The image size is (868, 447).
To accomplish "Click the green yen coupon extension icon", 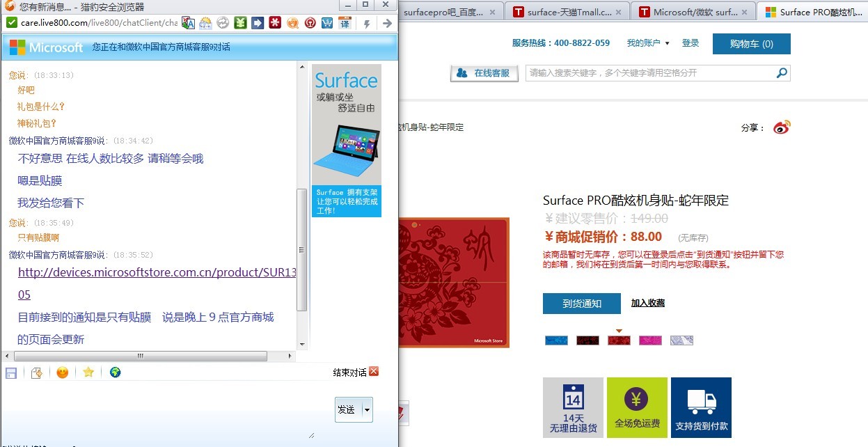I will click(x=240, y=23).
